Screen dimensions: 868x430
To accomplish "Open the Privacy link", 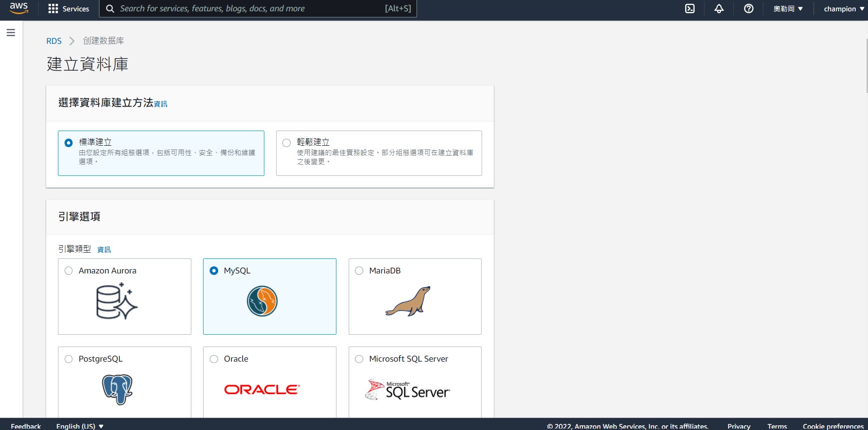I will click(739, 426).
